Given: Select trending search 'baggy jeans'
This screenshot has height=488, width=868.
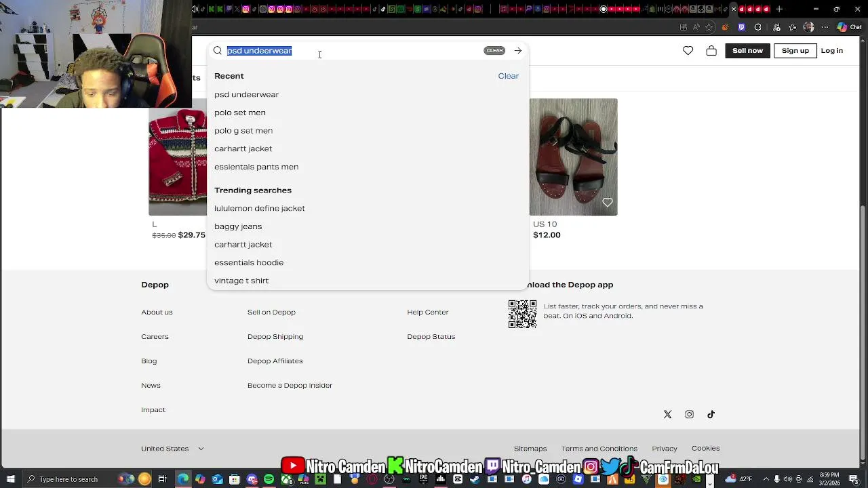Looking at the screenshot, I should [238, 226].
